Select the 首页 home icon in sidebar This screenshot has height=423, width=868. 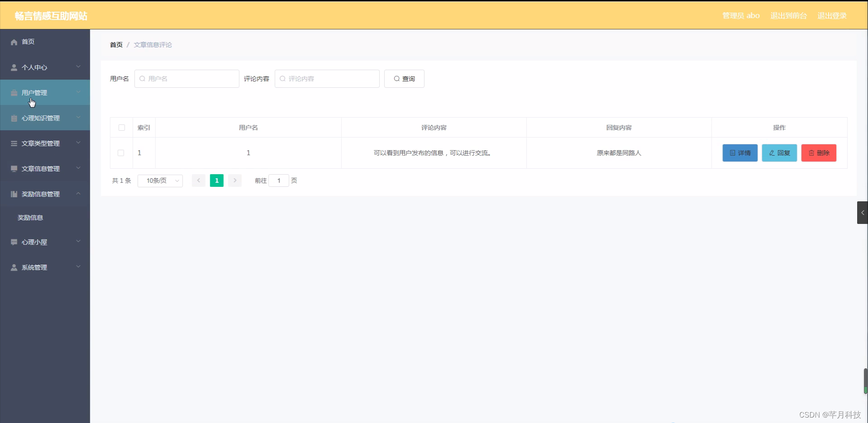[13, 42]
